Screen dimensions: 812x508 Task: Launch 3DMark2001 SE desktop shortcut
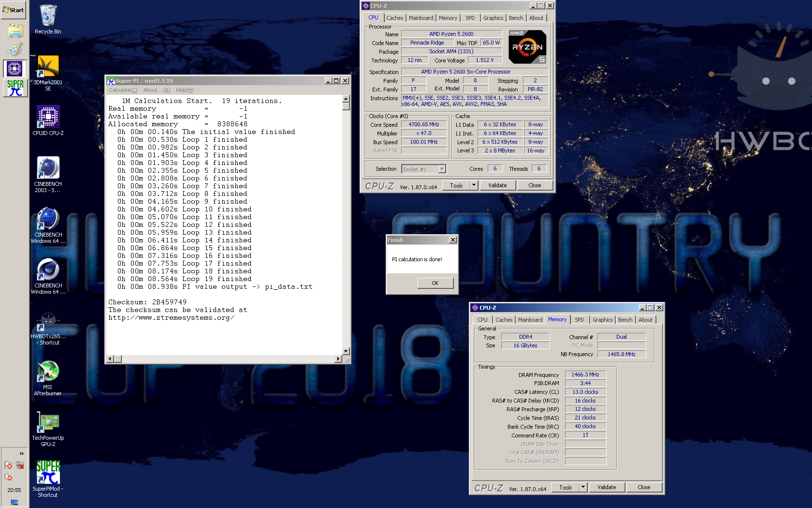click(x=48, y=73)
